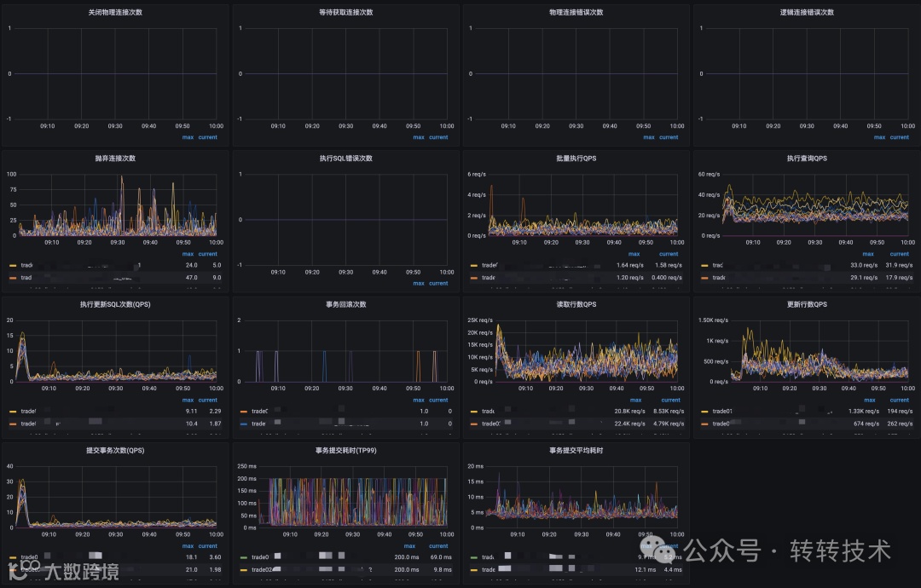Sort by current in 事务回滚次数 legend
The height and width of the screenshot is (588, 921).
[439, 401]
